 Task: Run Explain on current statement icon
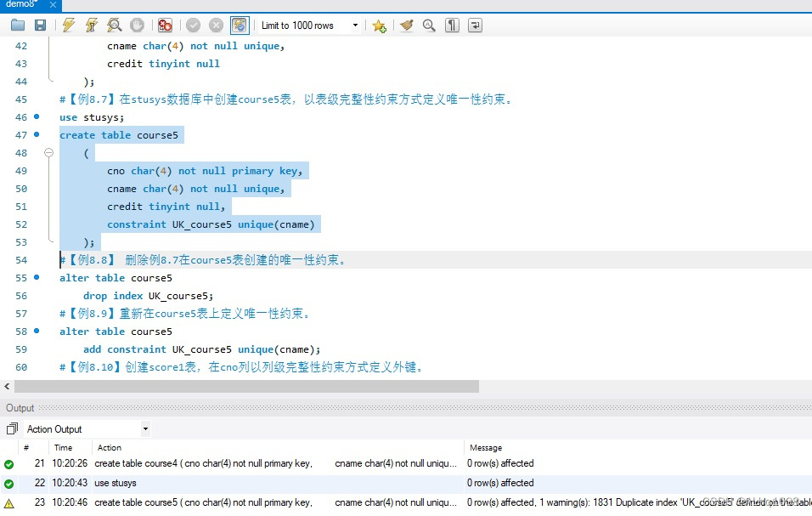click(114, 25)
